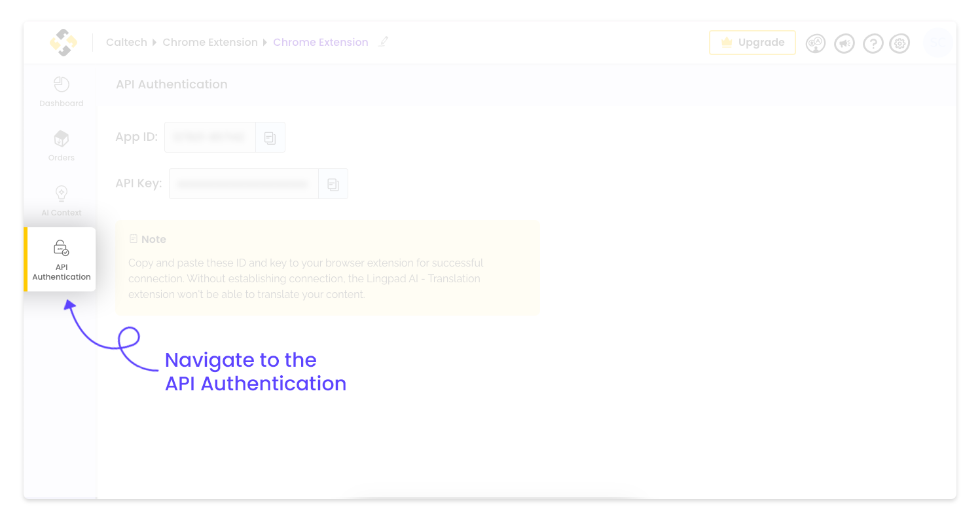Viewport: 980px width, 520px height.
Task: Click the Caltech breadcrumb
Action: pyautogui.click(x=126, y=43)
